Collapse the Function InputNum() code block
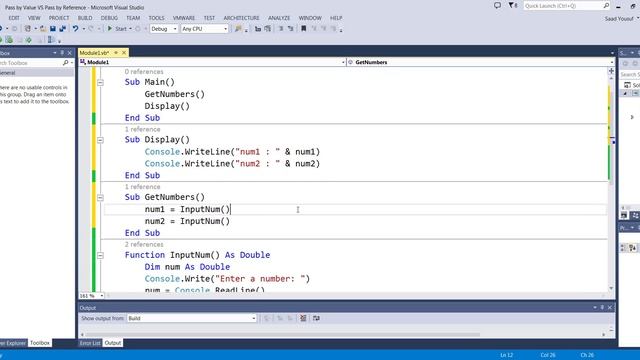Viewport: 640px width, 360px height. coord(100,256)
